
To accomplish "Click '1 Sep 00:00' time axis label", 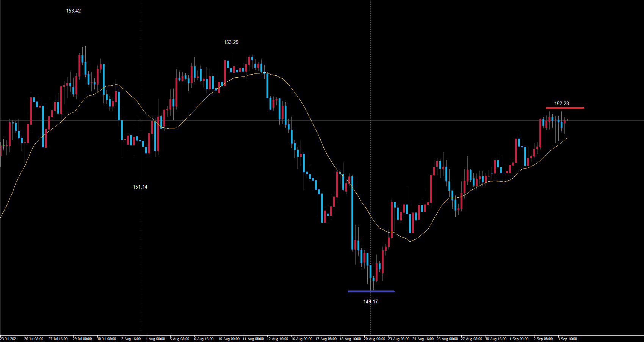I will tap(519, 339).
